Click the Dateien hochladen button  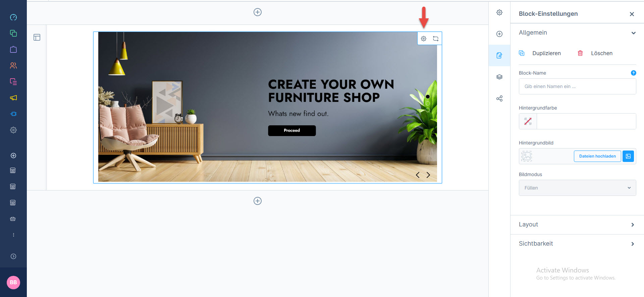pos(597,156)
